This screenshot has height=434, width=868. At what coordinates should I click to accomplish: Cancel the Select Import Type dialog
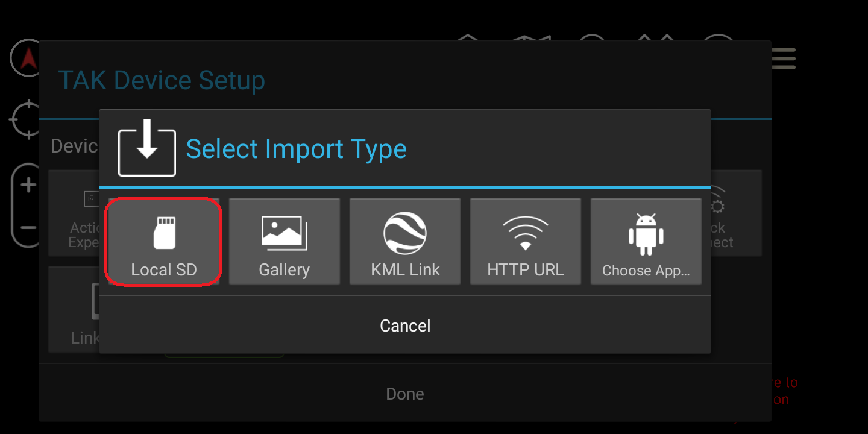405,325
